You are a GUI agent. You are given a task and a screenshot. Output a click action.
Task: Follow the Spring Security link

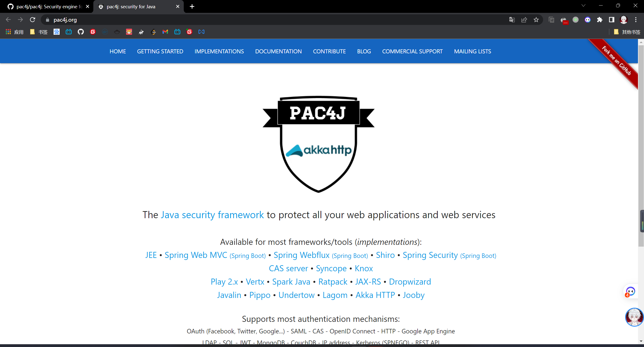pos(430,255)
